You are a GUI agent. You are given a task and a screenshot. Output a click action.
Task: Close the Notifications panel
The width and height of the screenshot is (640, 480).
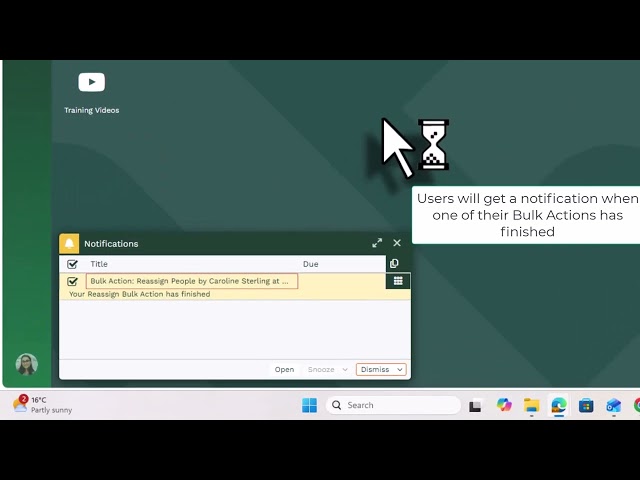point(397,243)
